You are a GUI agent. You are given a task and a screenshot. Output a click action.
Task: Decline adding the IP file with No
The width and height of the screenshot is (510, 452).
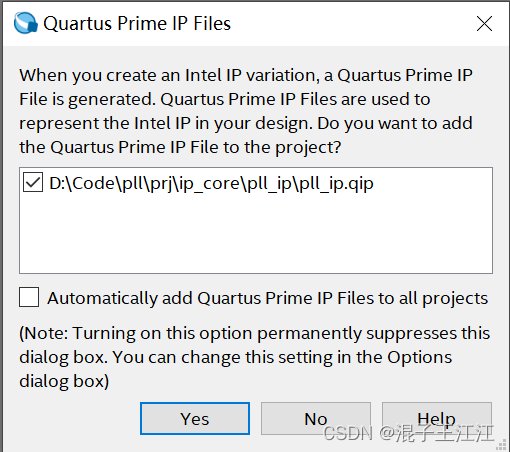click(316, 418)
